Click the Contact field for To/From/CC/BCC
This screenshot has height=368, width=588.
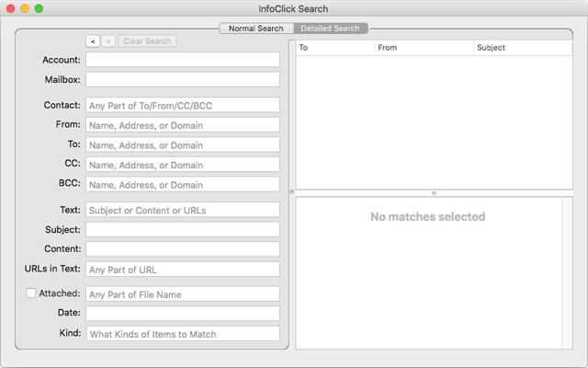pyautogui.click(x=183, y=105)
